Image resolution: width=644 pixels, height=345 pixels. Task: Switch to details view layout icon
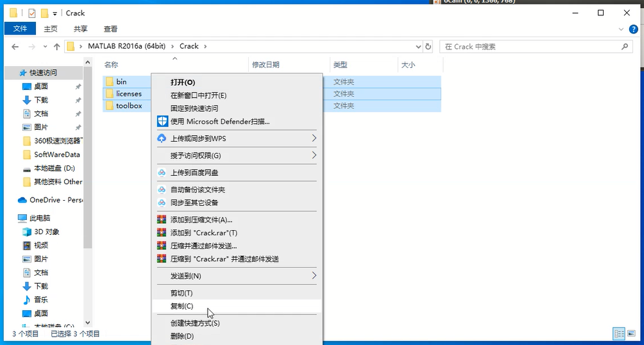[x=619, y=333]
